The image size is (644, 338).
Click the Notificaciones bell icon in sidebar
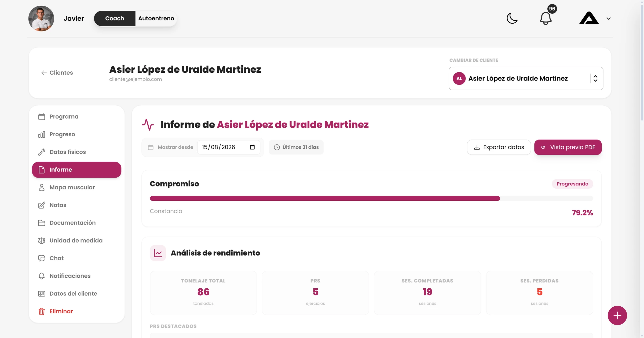point(42,276)
